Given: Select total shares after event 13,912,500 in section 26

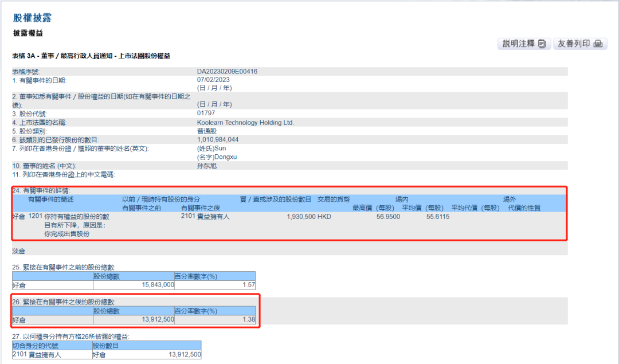Looking at the screenshot, I should pos(158,319).
